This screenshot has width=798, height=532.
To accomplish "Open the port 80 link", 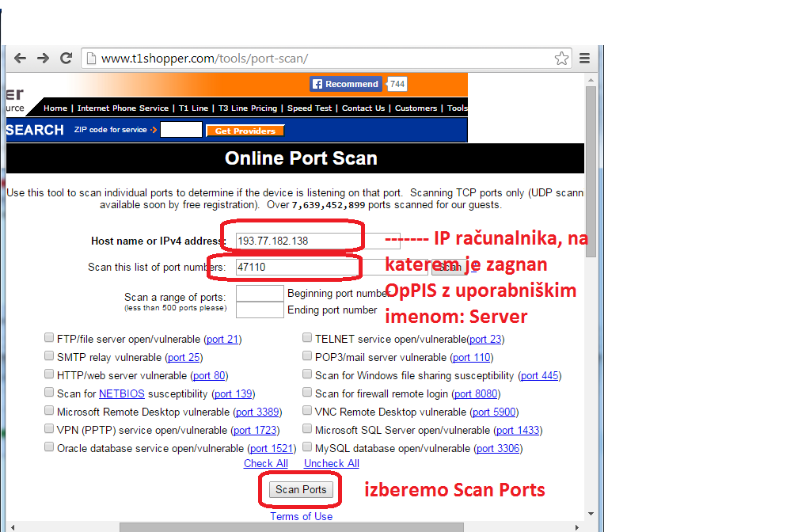I will point(209,376).
